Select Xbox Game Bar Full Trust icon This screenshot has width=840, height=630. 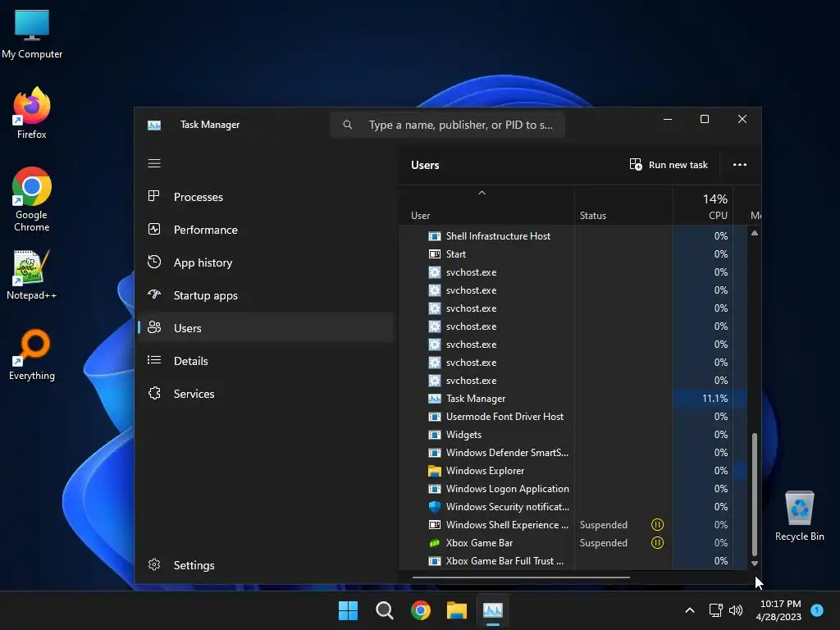pos(435,561)
